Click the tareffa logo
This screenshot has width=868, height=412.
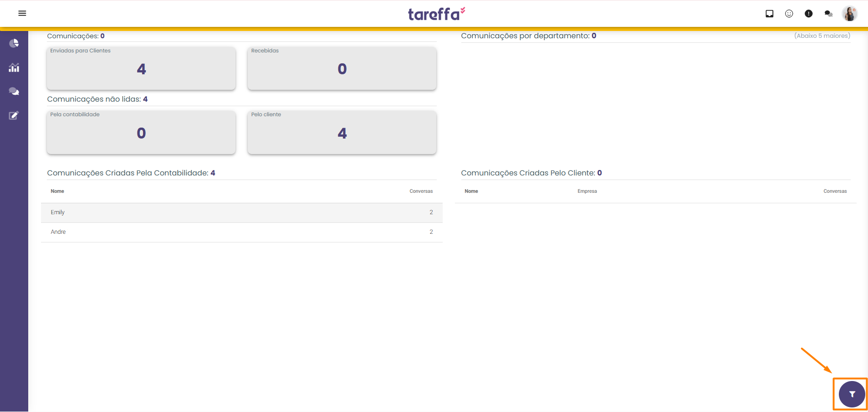tap(436, 14)
